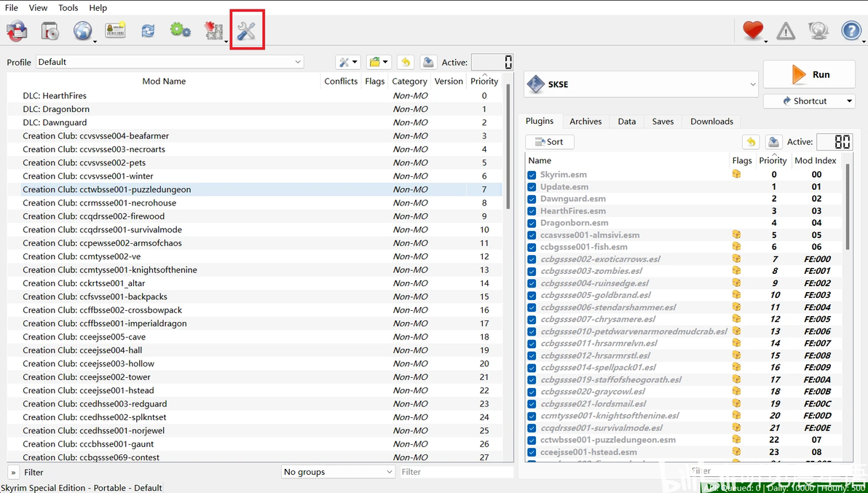The image size is (868, 493).
Task: Create plugin list backup icon
Action: pos(773,142)
